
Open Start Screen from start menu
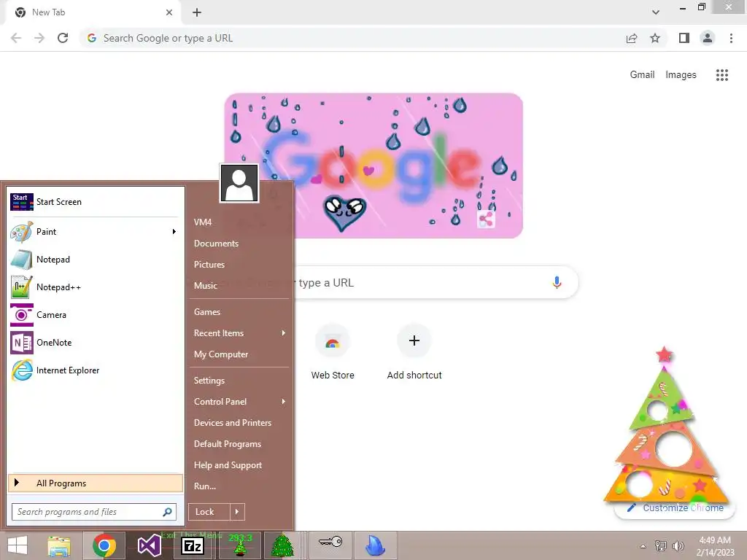tap(96, 202)
